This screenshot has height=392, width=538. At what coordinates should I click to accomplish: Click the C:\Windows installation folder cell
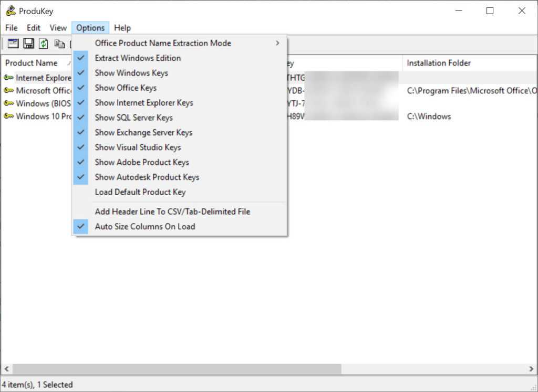point(429,116)
